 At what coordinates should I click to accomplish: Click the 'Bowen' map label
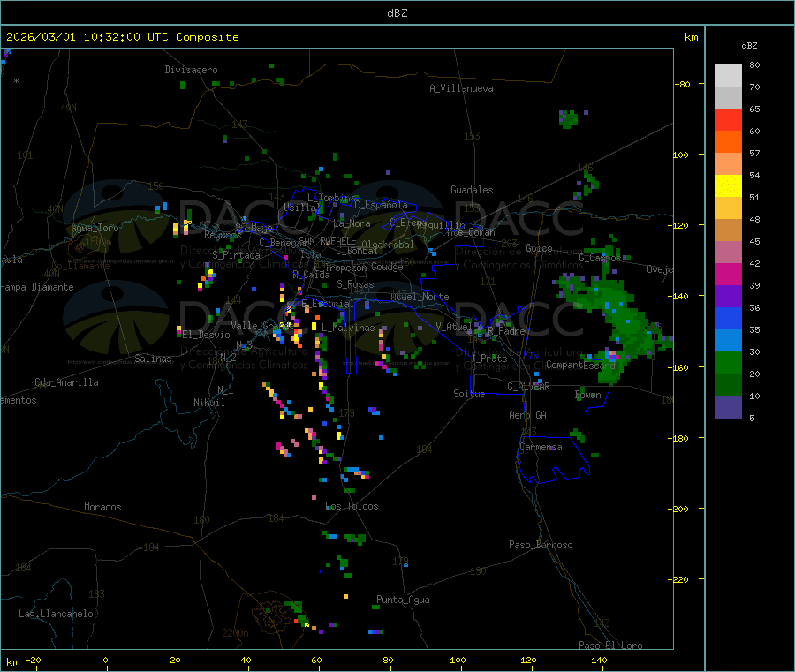coord(588,395)
